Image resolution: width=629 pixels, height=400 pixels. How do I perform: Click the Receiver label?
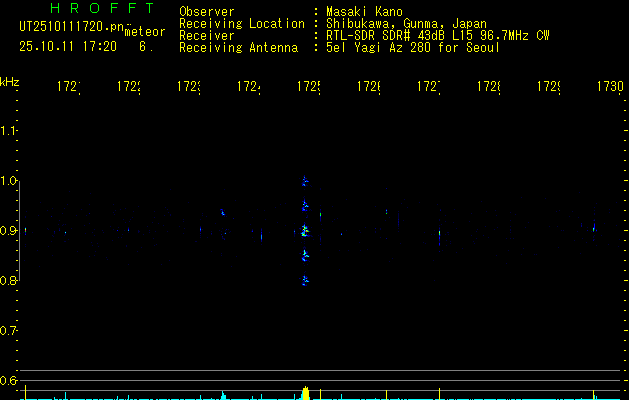coord(207,36)
